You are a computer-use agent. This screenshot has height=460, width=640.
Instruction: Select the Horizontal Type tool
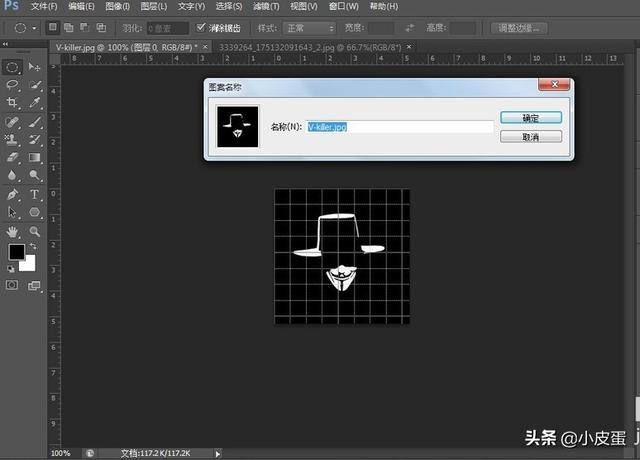pyautogui.click(x=35, y=194)
